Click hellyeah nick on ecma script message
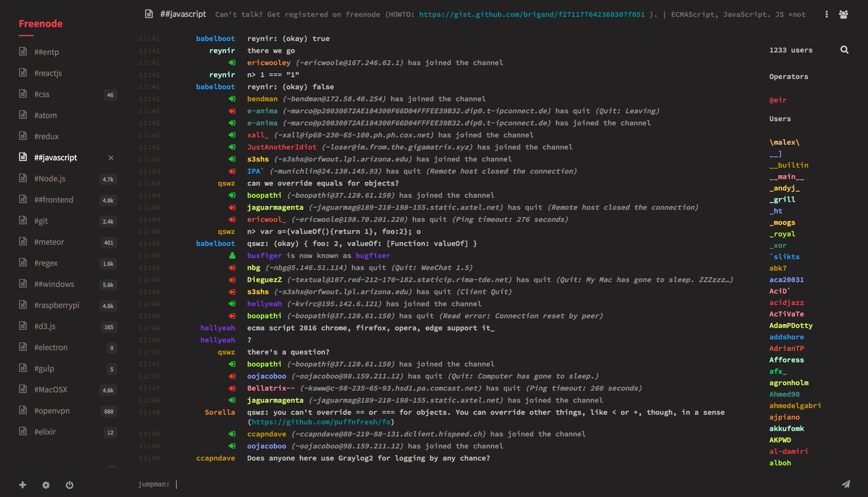 (x=217, y=328)
